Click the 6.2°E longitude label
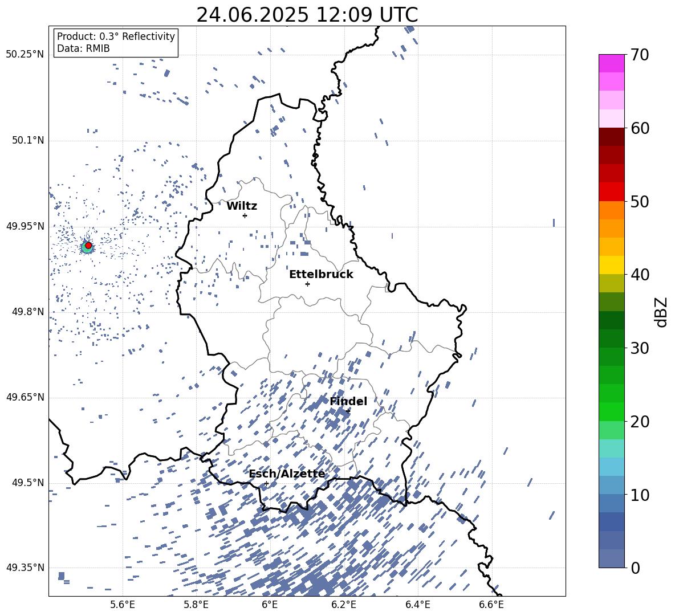The image size is (675, 616). (344, 605)
